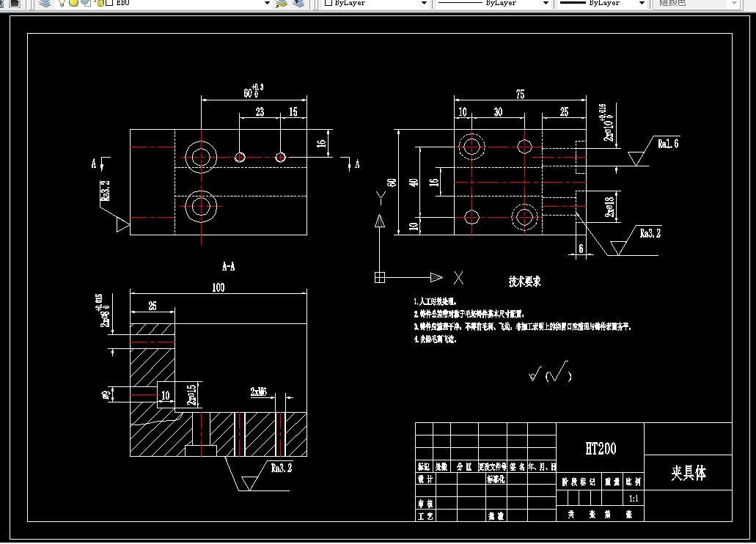Screen dimensions: 756x544
Task: Click the EBU layer color swatch
Action: coord(109,2)
